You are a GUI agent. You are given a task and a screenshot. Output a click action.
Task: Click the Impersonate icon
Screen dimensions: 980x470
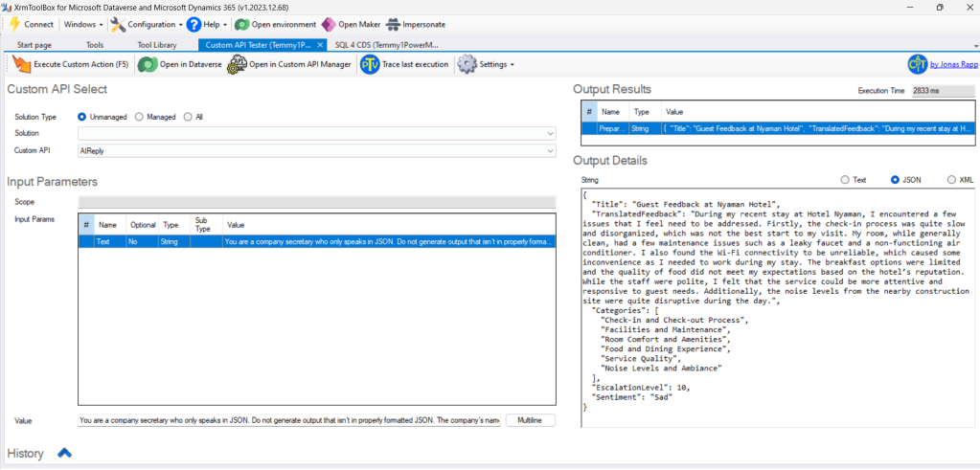pos(393,24)
